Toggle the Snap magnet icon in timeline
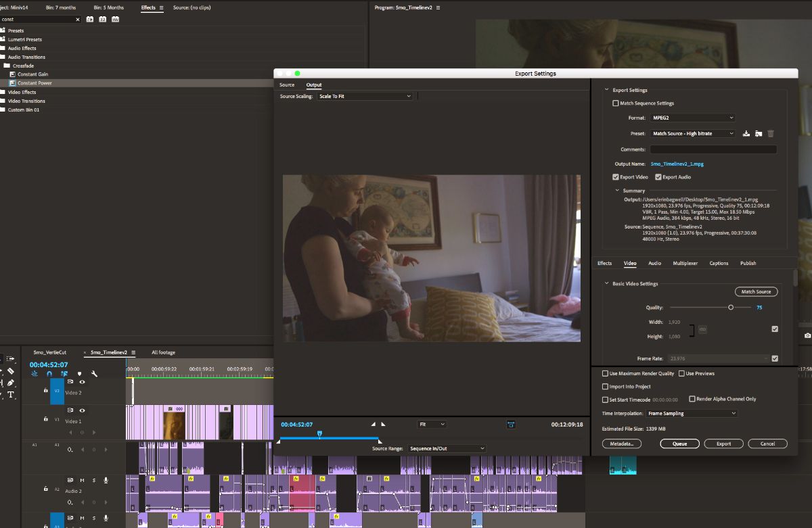The height and width of the screenshot is (528, 812). click(49, 373)
